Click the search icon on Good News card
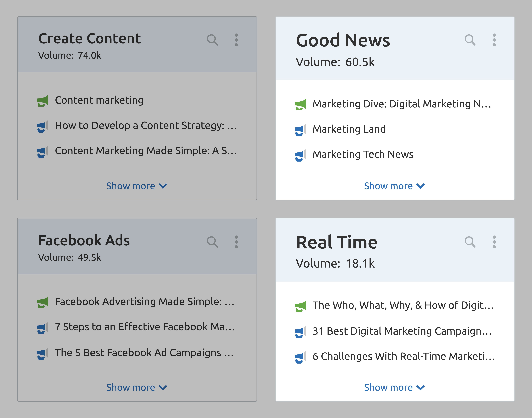Screen dimensions: 532x418 pyautogui.click(x=470, y=40)
